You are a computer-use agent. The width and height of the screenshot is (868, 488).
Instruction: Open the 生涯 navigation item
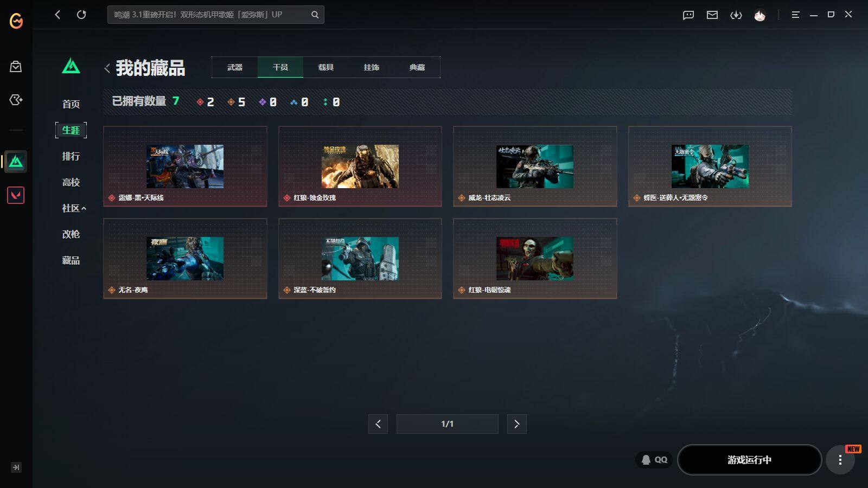click(71, 130)
